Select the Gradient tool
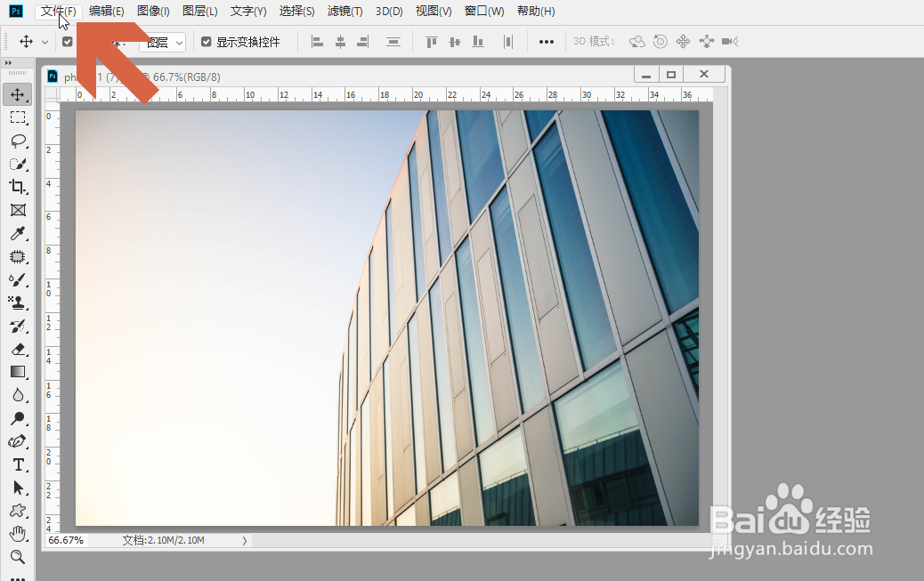 coord(18,372)
